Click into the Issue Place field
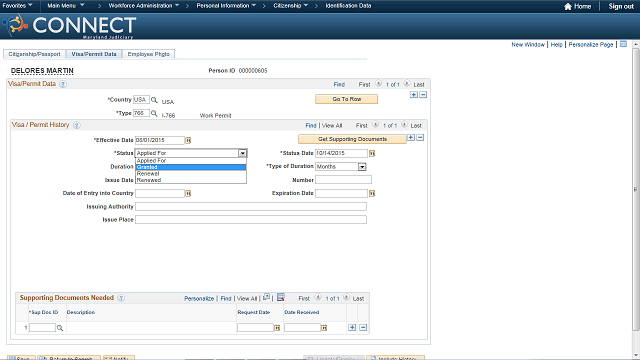Screen dimensions: 640x360 pyautogui.click(x=251, y=220)
